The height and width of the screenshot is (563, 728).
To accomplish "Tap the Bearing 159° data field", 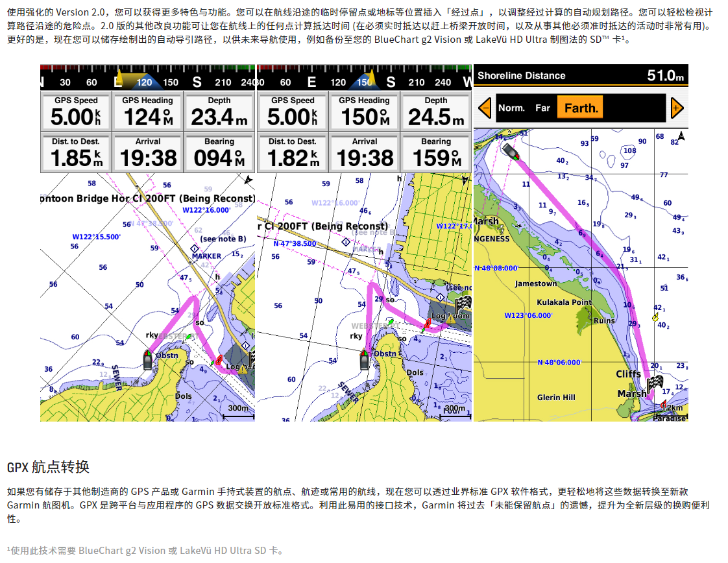I will coord(435,152).
